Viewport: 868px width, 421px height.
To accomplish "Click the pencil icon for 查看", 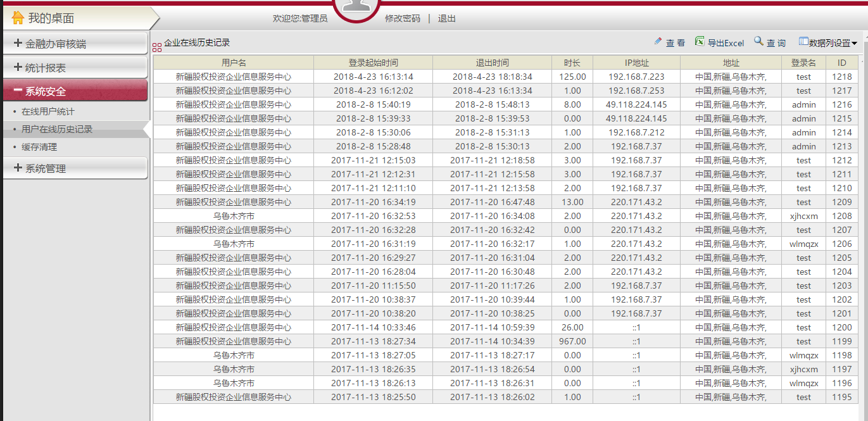I will (x=658, y=42).
